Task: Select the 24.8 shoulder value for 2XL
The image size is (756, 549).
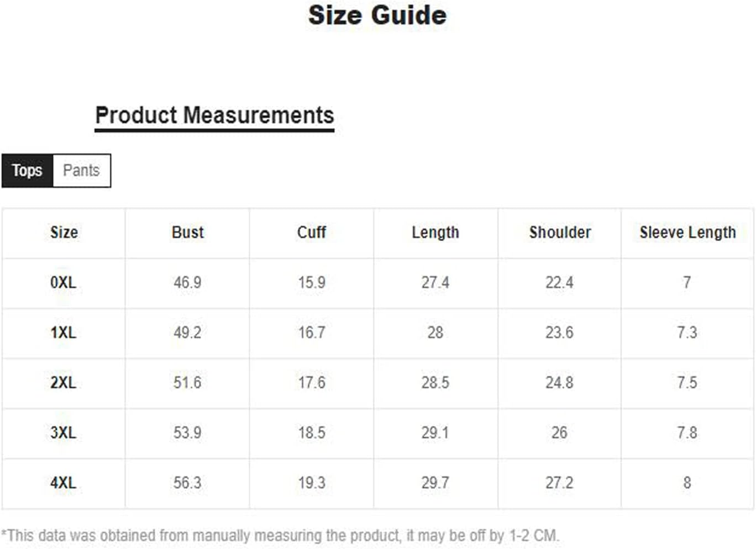Action: 560,383
